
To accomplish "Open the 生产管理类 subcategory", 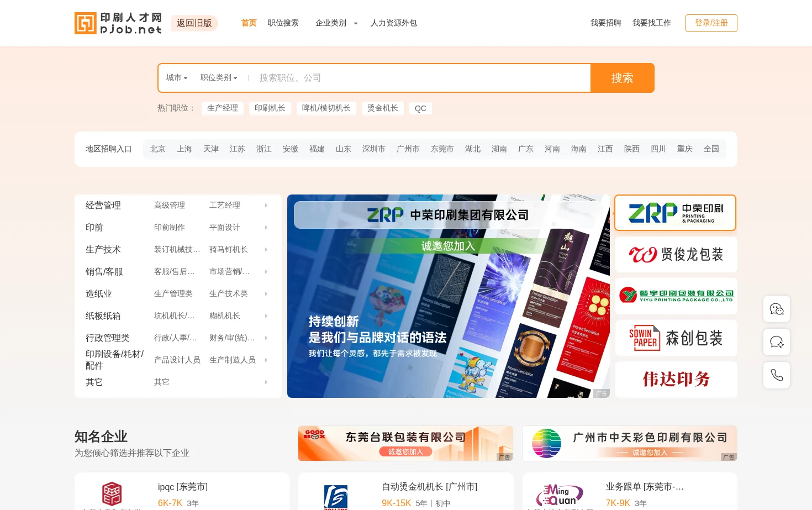I will pyautogui.click(x=173, y=294).
